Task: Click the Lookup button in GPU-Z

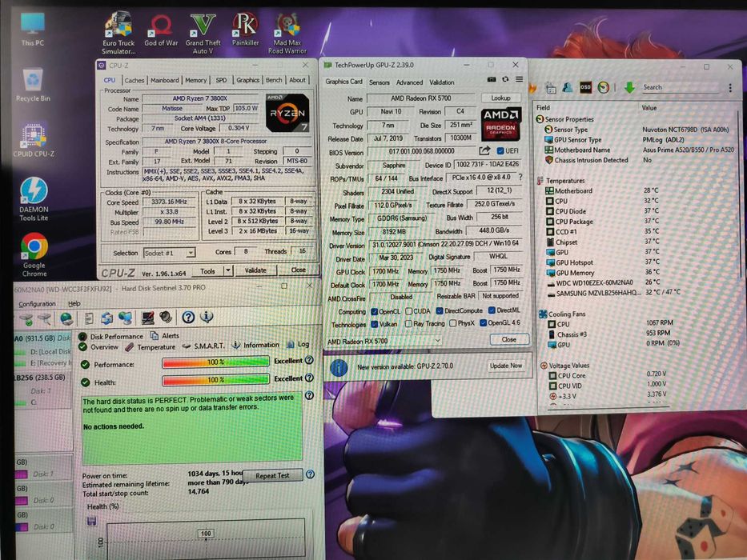Action: click(500, 98)
